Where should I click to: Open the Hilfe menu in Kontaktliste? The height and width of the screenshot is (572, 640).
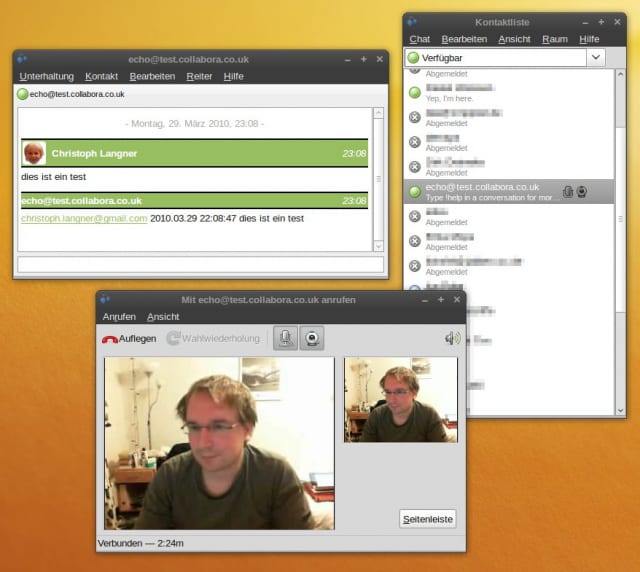point(589,39)
